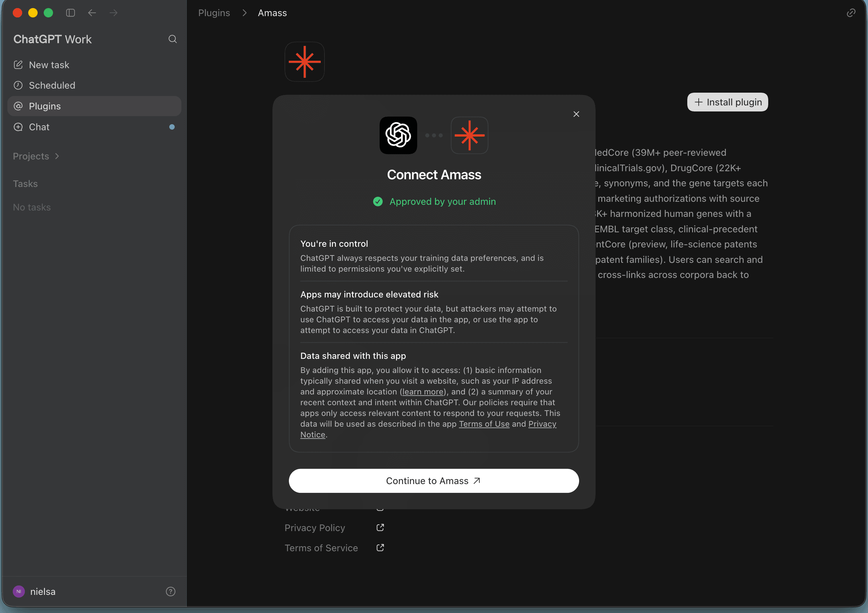Click the Chat bubble plus icon
This screenshot has height=613, width=868.
click(18, 127)
